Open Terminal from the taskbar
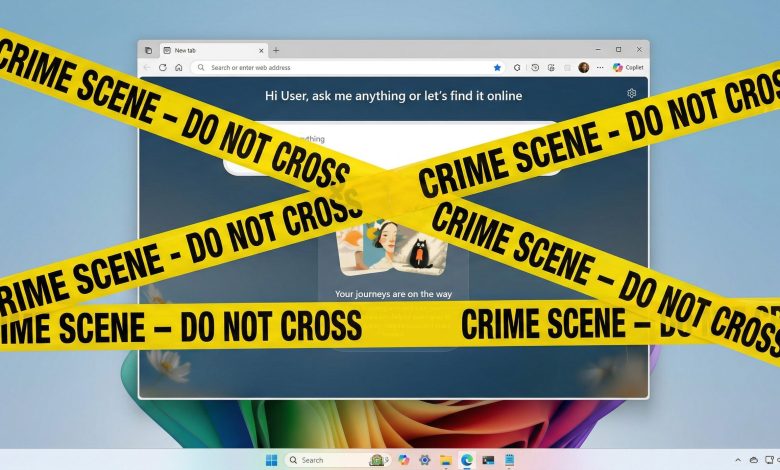Screen dimensions: 780x470 pos(488,460)
